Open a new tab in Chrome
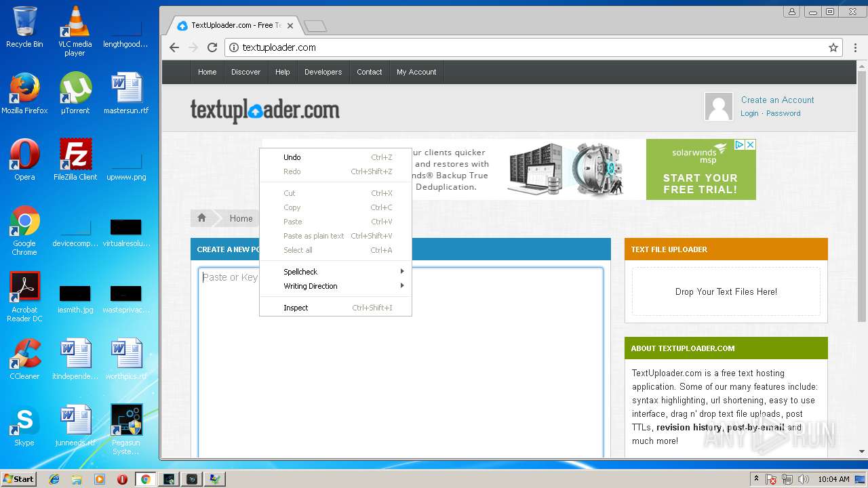868x488 pixels. [x=315, y=26]
